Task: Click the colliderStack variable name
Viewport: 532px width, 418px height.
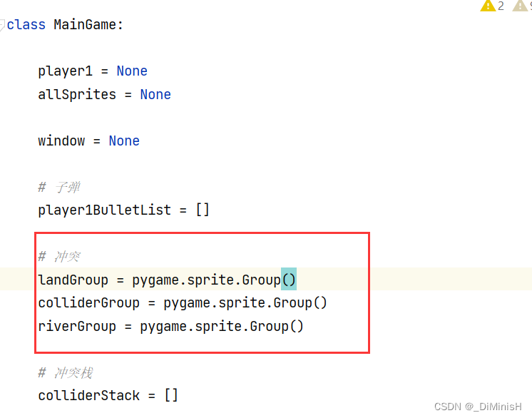Action: coord(89,396)
